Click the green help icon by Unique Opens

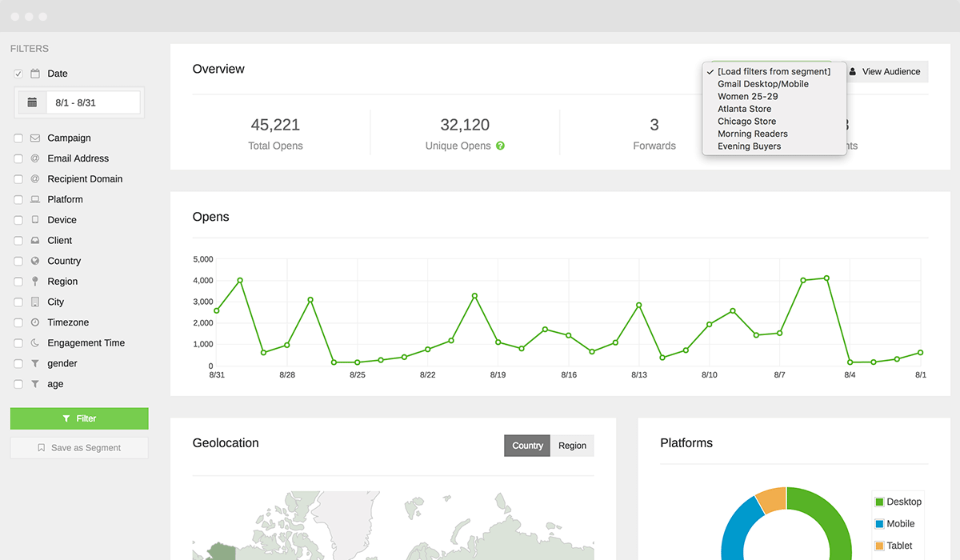(500, 146)
